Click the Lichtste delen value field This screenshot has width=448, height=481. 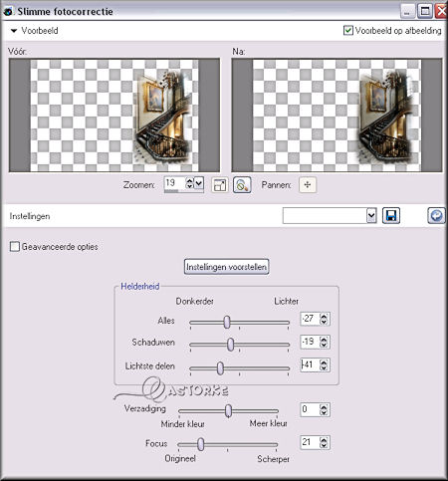click(310, 364)
